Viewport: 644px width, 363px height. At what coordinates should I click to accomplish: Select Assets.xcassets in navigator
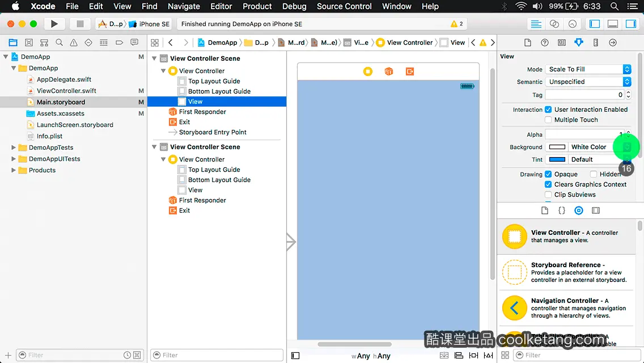click(60, 113)
